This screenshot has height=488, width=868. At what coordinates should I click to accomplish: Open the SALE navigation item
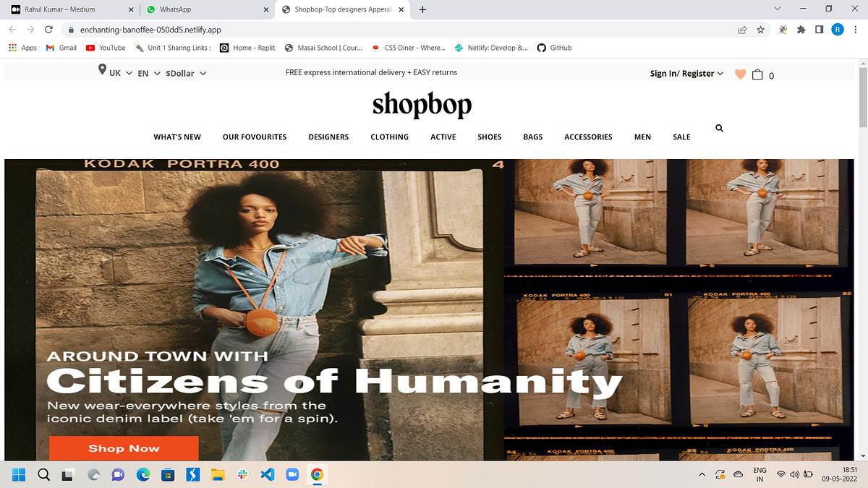click(x=681, y=137)
